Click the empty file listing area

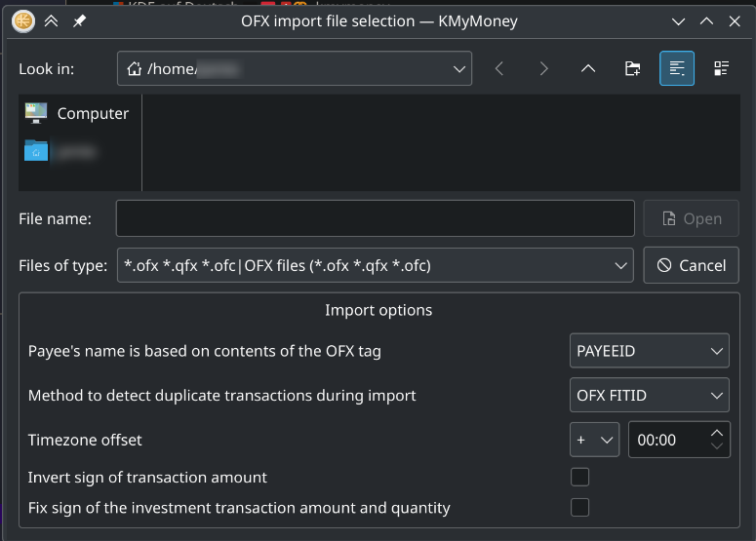pos(441,142)
